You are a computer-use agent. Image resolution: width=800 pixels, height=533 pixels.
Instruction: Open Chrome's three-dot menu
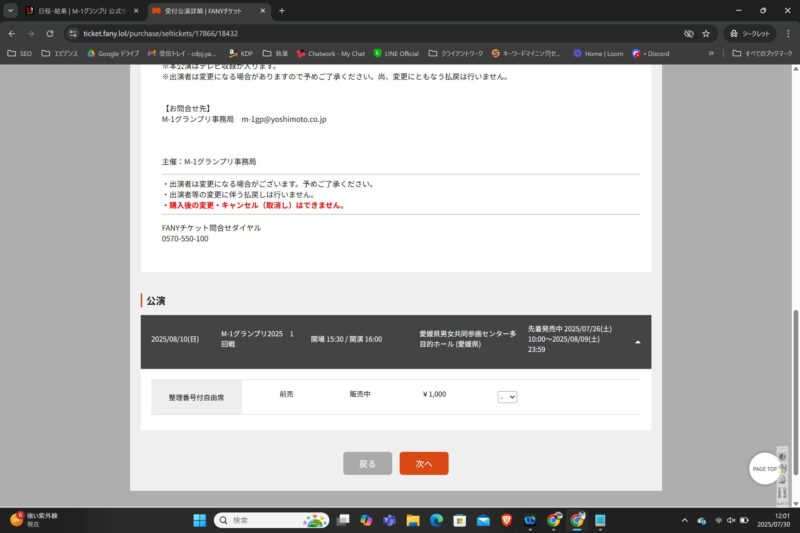coord(788,34)
